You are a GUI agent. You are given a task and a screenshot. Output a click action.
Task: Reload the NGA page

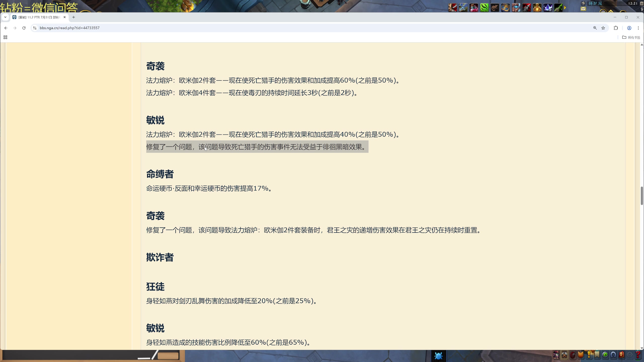[x=24, y=28]
